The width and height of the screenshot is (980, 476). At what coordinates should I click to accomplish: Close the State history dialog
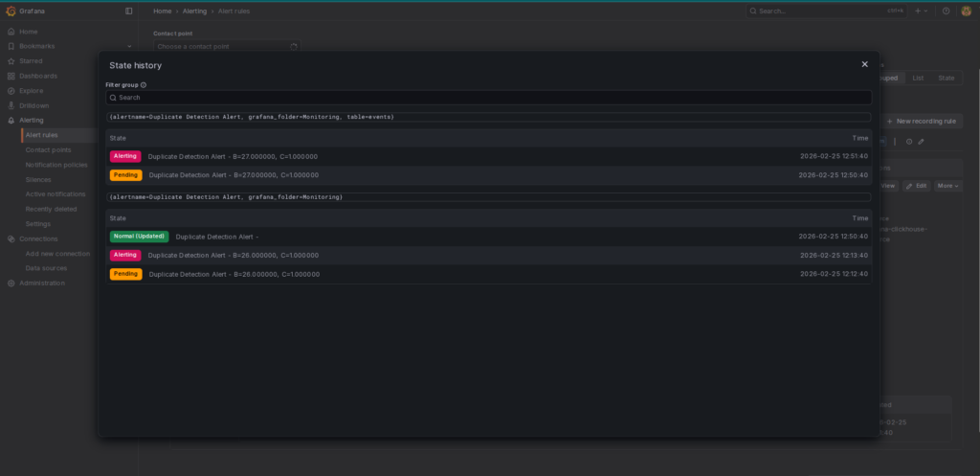coord(864,64)
